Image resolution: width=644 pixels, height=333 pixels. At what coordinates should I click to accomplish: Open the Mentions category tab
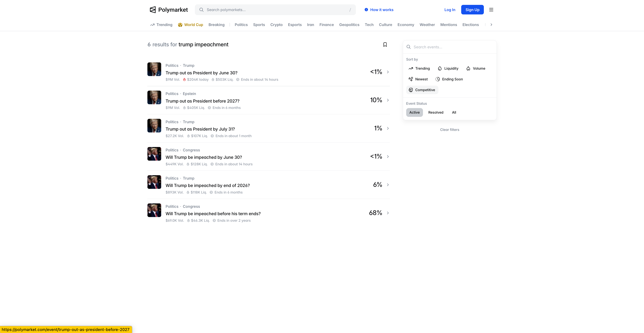coord(448,25)
